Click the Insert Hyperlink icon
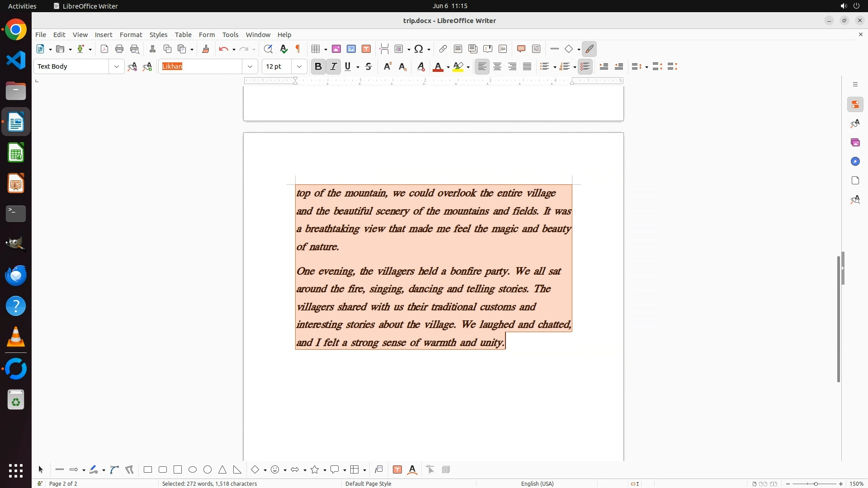 443,49
